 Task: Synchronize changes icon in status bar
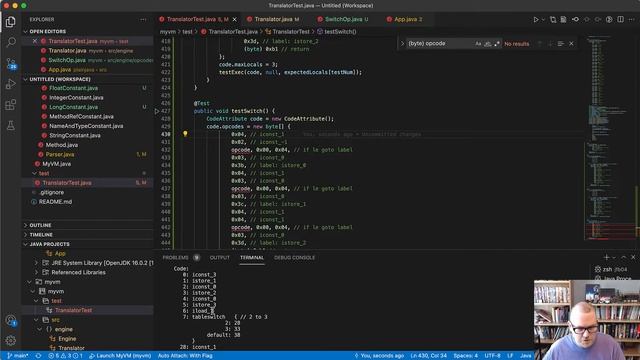[x=38, y=356]
